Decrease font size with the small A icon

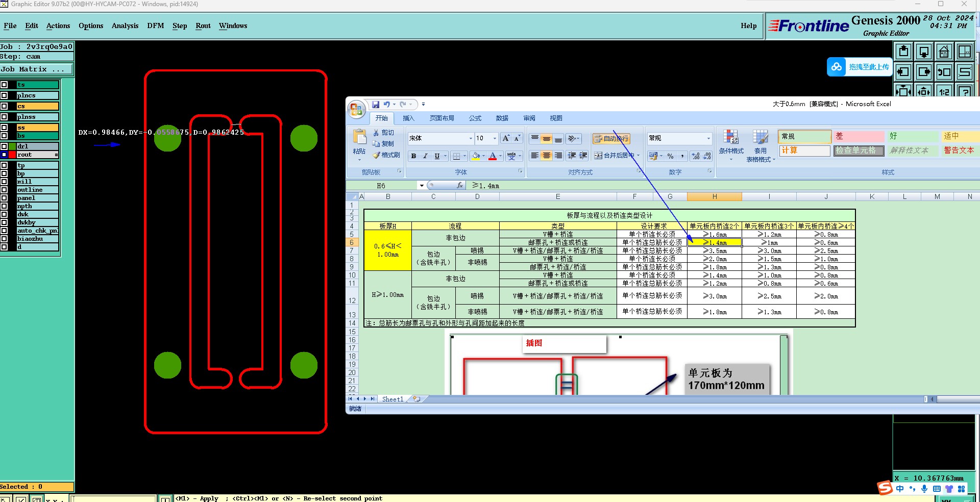[517, 138]
